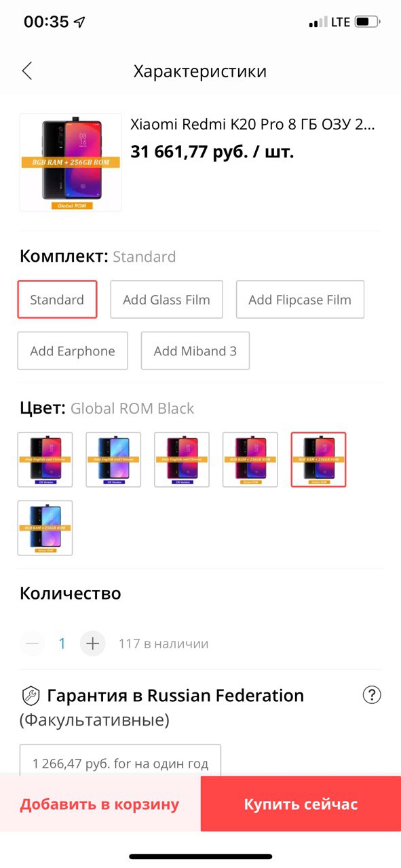Tap the Xiaomi Redmi K20 Pro product image
Screen dimensions: 401x868
tap(71, 162)
